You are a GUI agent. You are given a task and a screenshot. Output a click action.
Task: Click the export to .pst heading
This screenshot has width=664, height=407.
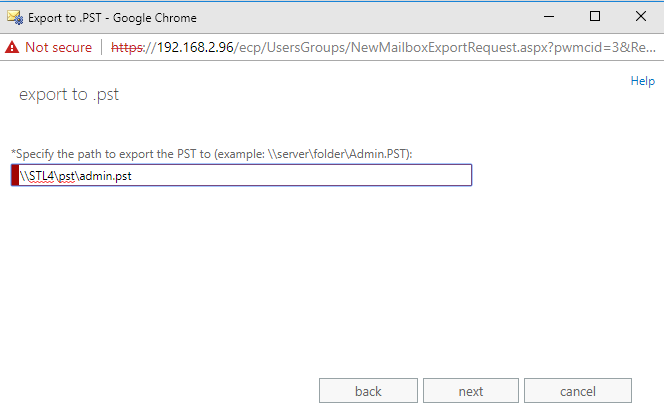tap(69, 94)
